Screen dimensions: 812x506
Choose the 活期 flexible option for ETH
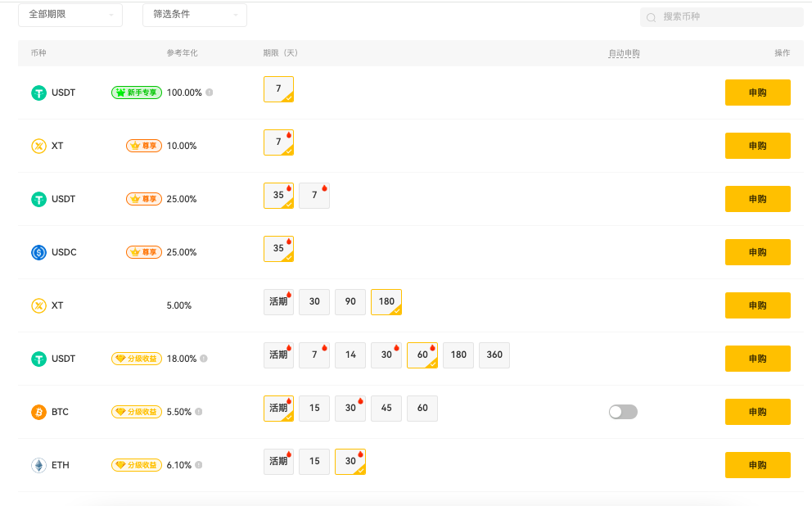(x=278, y=461)
